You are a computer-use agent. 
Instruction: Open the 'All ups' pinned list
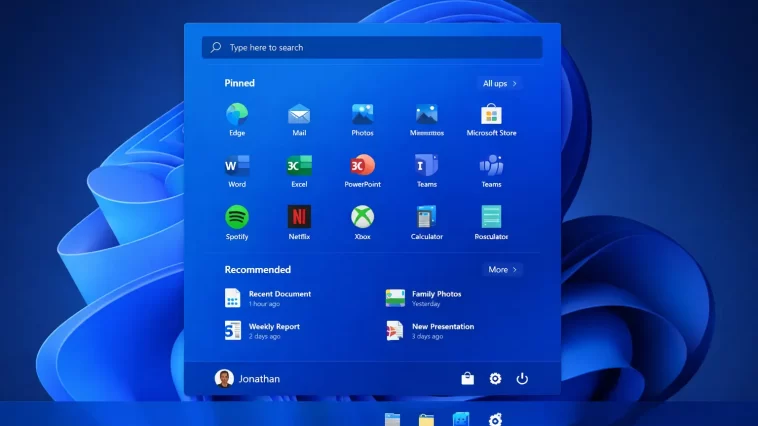click(499, 84)
